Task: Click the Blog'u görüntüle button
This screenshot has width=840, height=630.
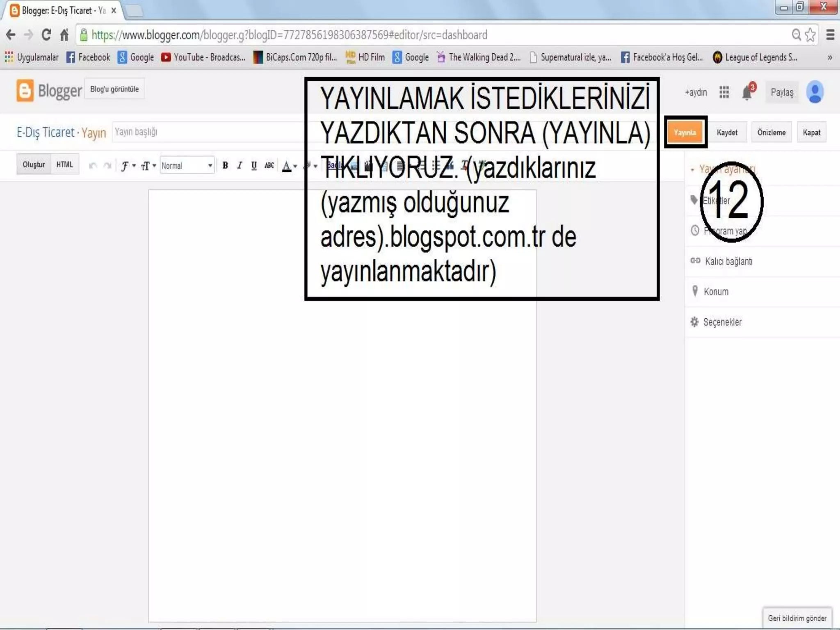Action: tap(114, 89)
